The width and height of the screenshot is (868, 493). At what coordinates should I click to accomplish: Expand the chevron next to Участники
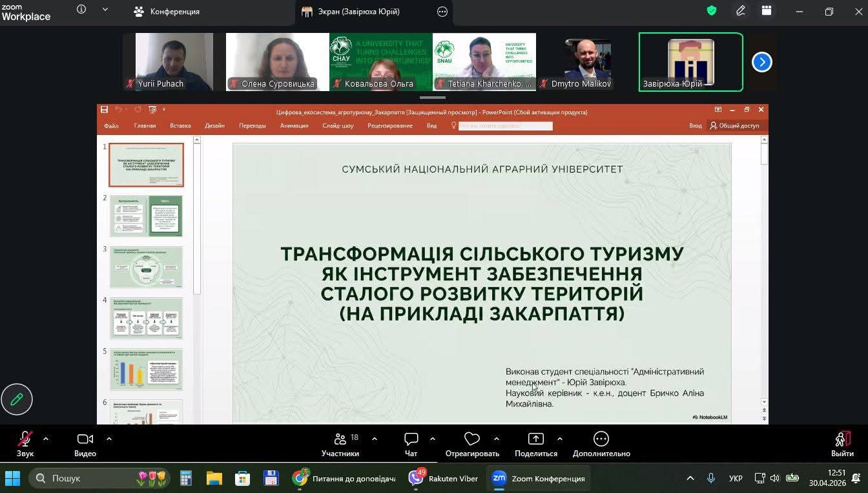pos(375,439)
